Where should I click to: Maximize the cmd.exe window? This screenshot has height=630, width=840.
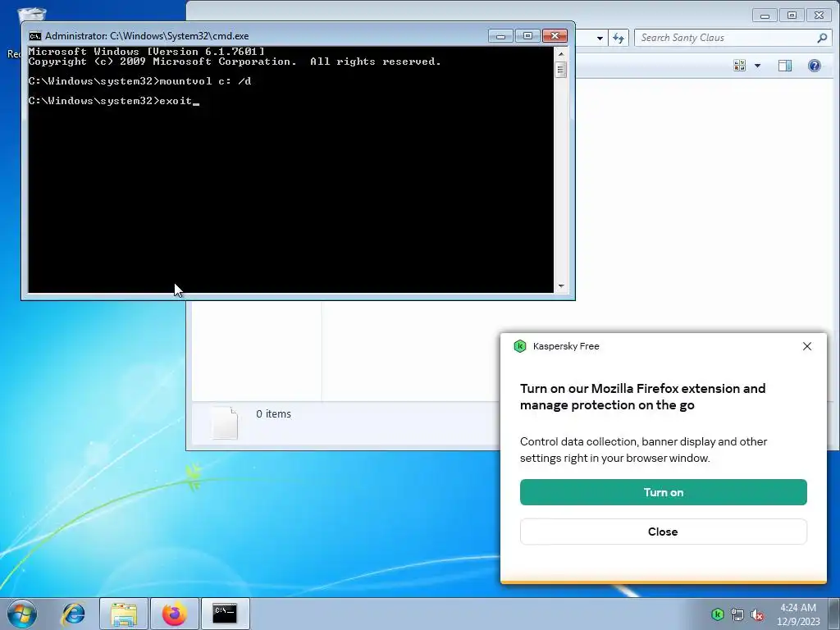click(527, 36)
